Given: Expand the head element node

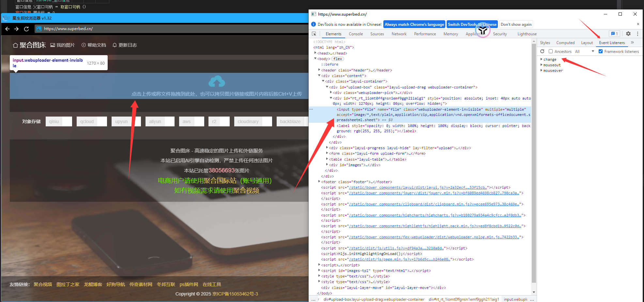Looking at the screenshot, I should (x=315, y=53).
